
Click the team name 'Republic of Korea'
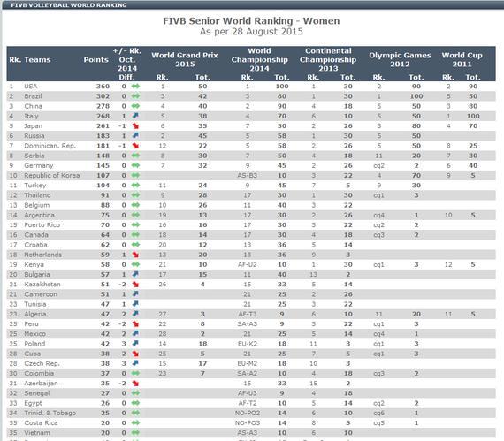tap(52, 175)
